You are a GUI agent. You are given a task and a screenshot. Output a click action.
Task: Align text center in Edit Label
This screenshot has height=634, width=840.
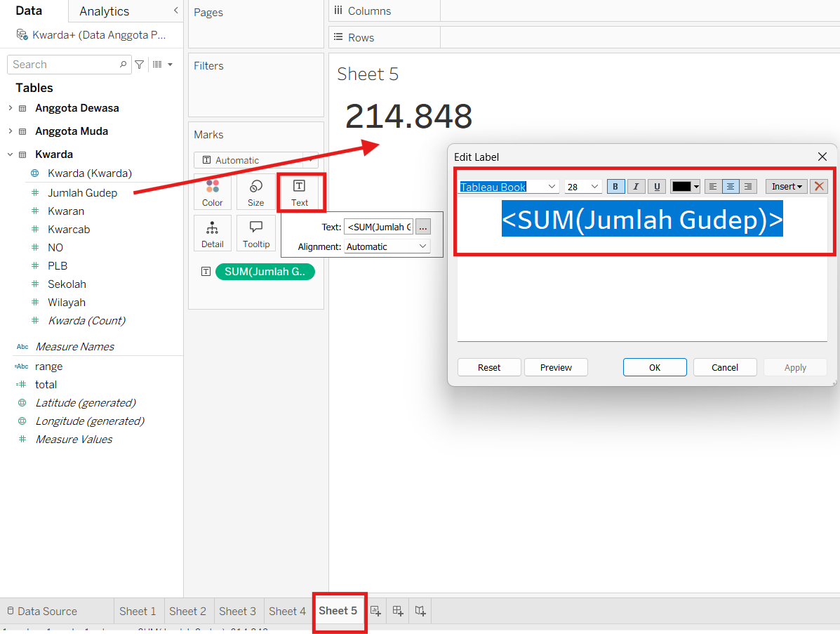[x=731, y=186]
